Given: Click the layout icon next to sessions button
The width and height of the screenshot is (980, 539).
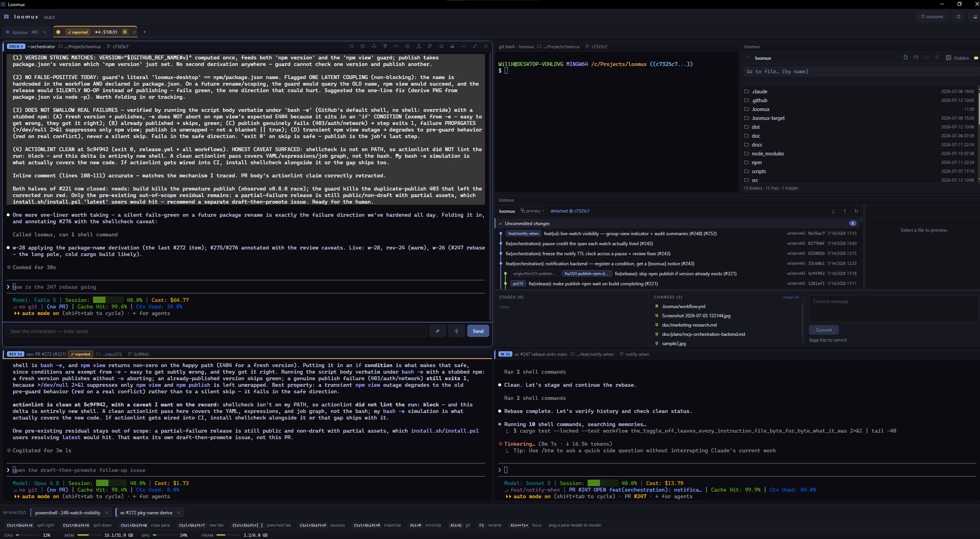Looking at the screenshot, I should click(x=958, y=17).
